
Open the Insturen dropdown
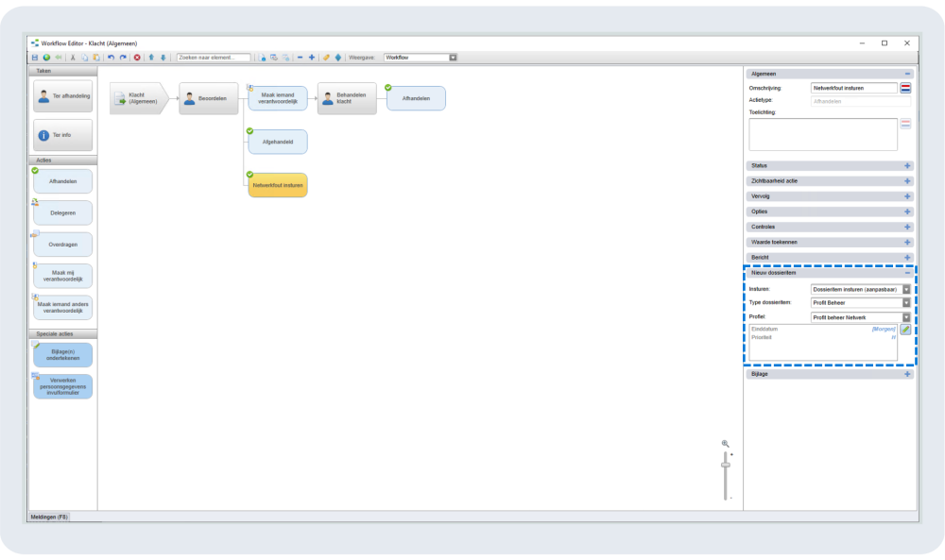click(906, 289)
